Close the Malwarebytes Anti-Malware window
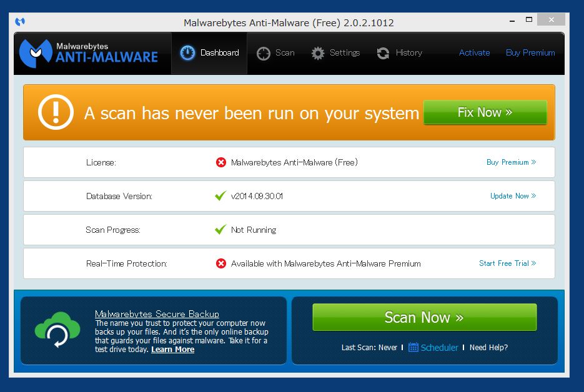This screenshot has height=392, width=584. coord(552,20)
